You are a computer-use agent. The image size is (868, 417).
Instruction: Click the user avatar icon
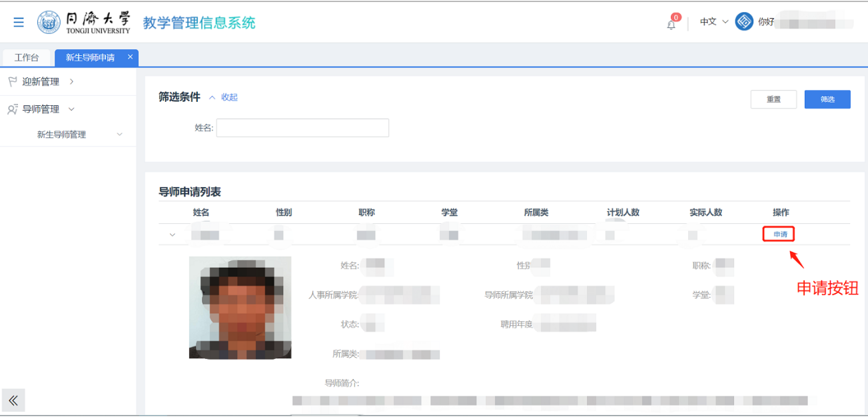(x=743, y=21)
